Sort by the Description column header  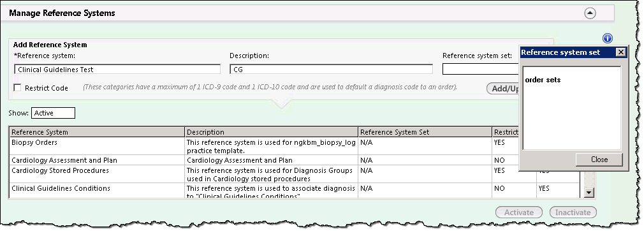272,132
